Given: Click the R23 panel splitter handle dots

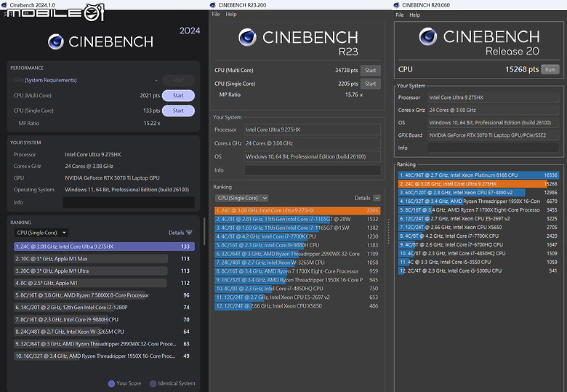Looking at the screenshot, I should 388,231.
